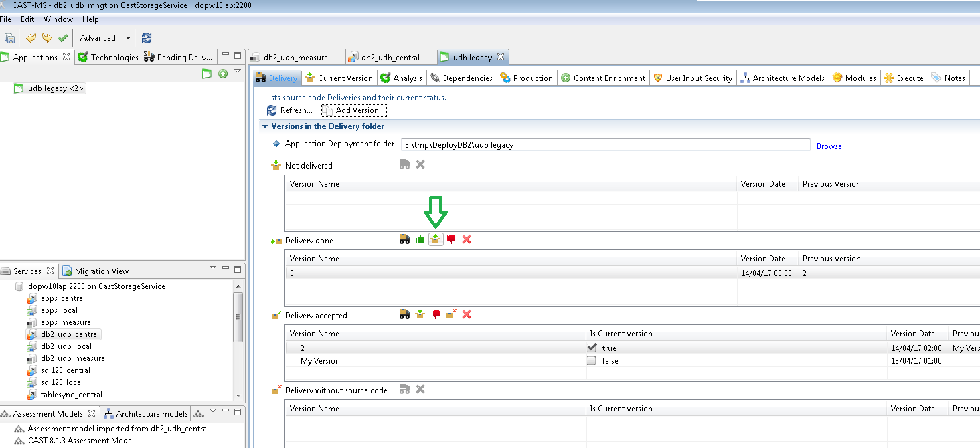Collapse Versions in the Delivery folder section
The image size is (980, 448).
(x=265, y=126)
